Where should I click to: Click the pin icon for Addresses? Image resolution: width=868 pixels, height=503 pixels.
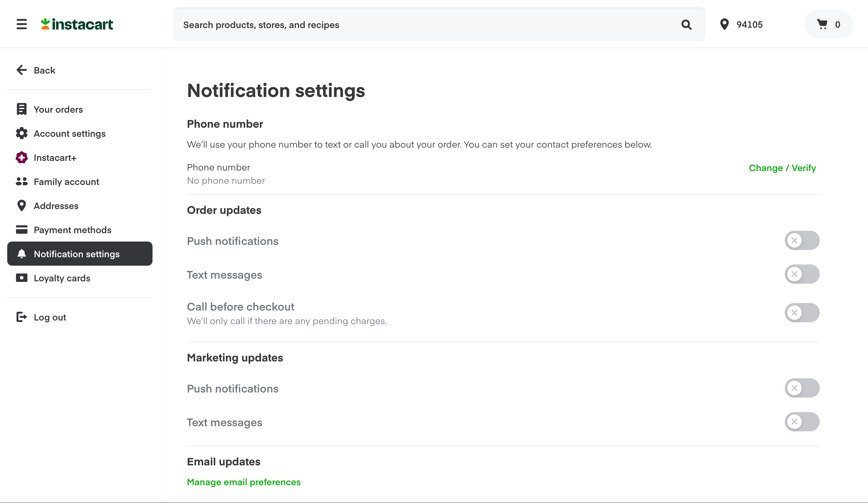pyautogui.click(x=22, y=205)
